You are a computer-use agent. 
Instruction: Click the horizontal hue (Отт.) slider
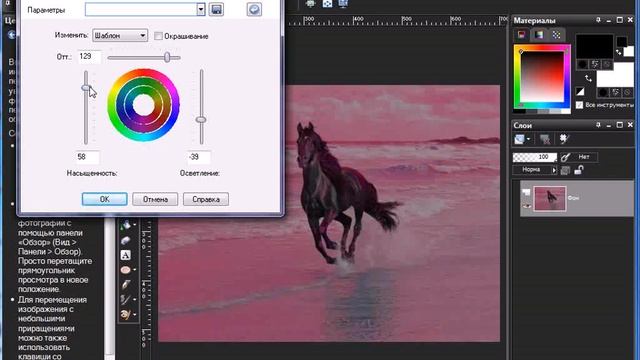[144, 58]
